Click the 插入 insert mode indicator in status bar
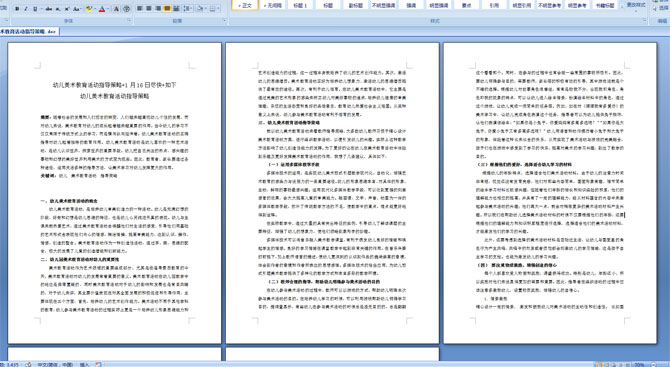This screenshot has height=367, width=670. [x=84, y=364]
